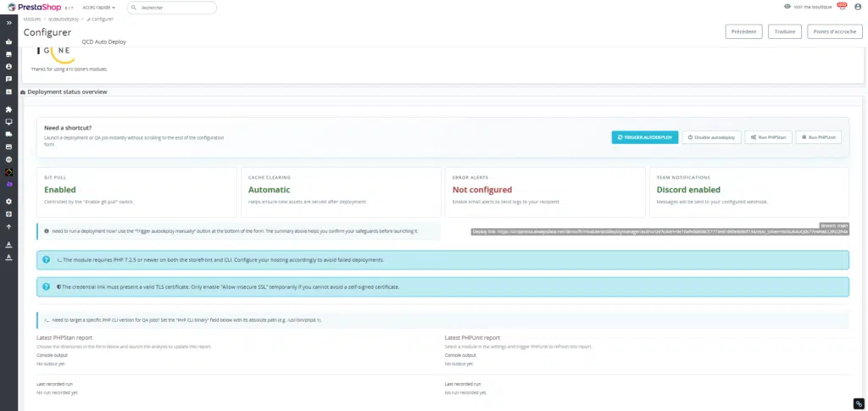
Task: Click the 410 Gone module logo
Action: (x=54, y=53)
